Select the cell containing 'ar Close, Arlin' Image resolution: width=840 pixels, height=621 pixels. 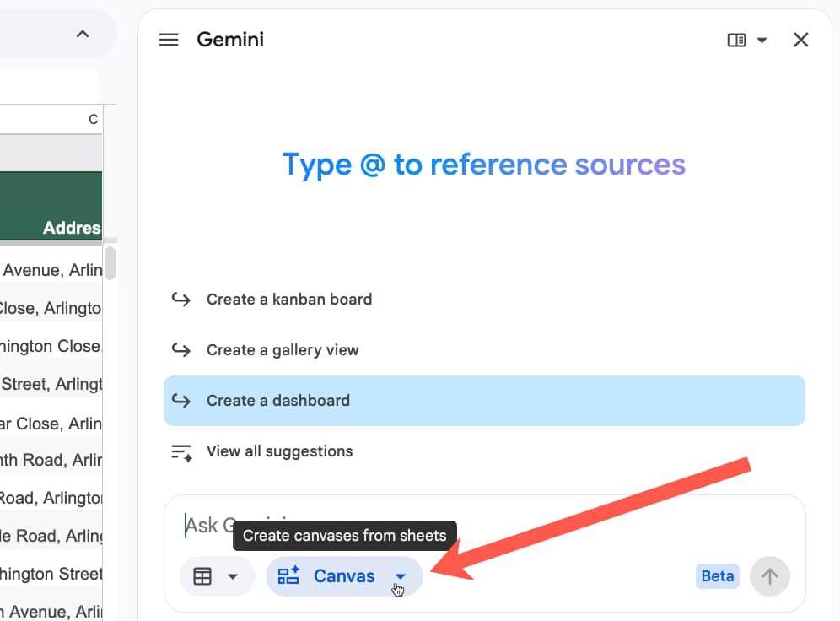[51, 424]
